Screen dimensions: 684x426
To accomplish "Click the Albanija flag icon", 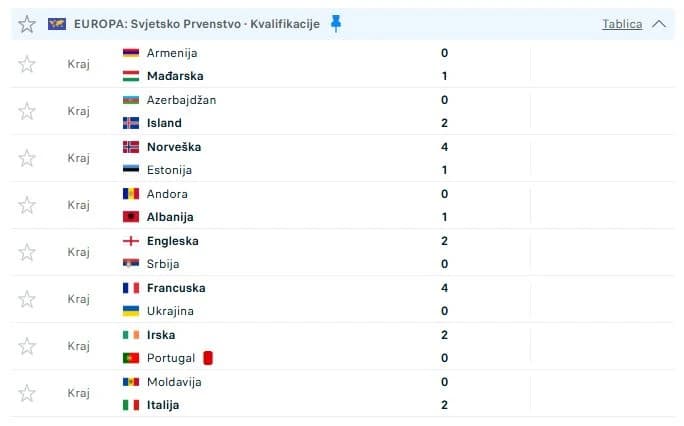I will (x=130, y=217).
